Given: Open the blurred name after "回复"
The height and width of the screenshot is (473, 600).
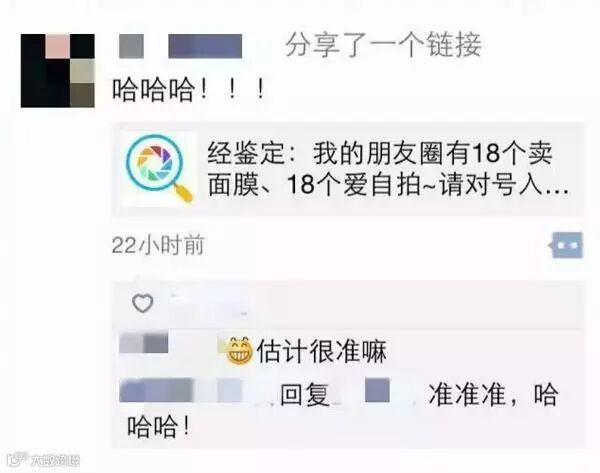Looking at the screenshot, I should click(377, 390).
